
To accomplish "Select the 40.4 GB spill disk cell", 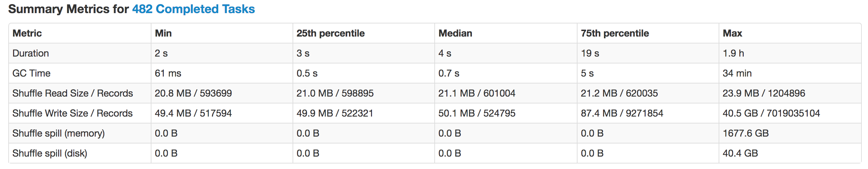I will click(x=740, y=153).
